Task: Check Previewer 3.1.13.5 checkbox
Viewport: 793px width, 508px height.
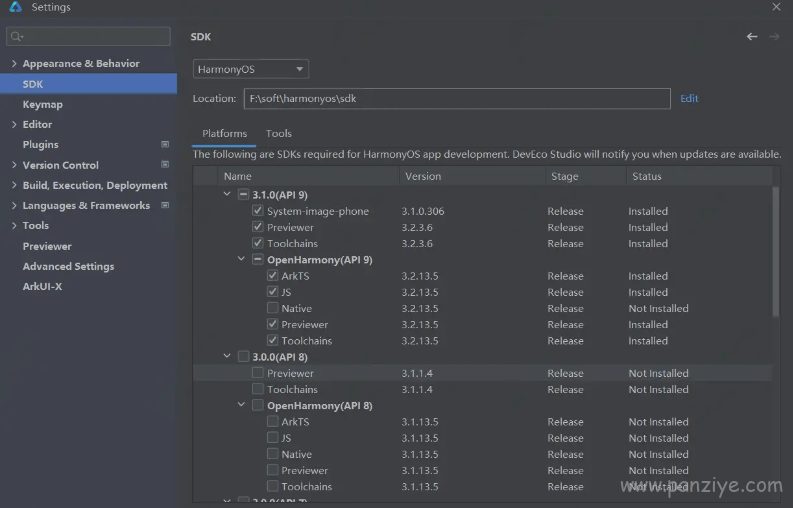Action: [273, 470]
